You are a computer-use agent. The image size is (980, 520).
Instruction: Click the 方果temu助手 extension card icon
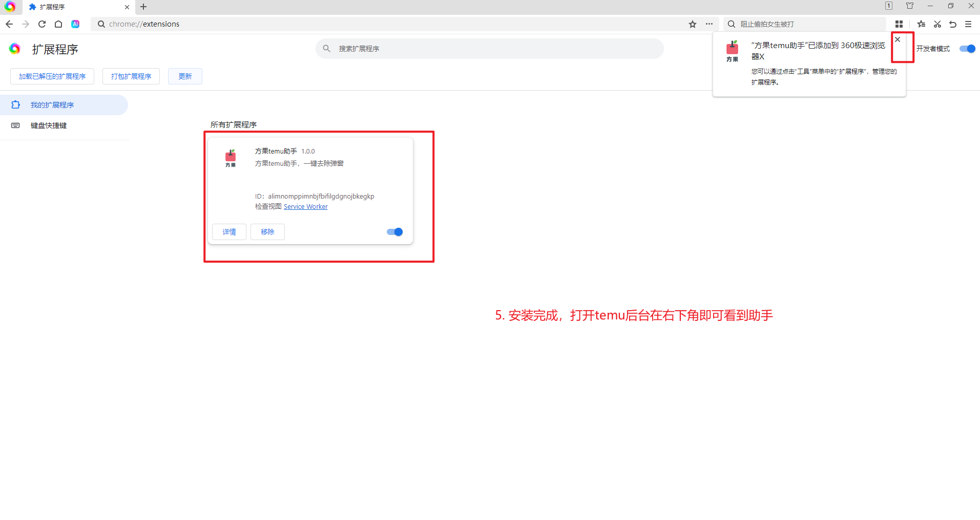pyautogui.click(x=231, y=158)
